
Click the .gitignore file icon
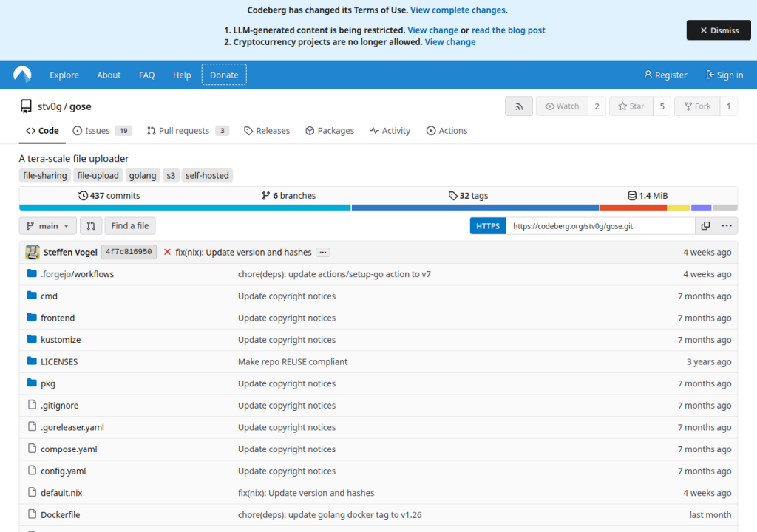[32, 405]
